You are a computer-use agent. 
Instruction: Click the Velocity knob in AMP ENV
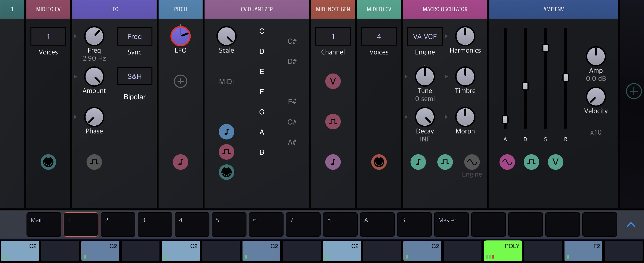(596, 97)
